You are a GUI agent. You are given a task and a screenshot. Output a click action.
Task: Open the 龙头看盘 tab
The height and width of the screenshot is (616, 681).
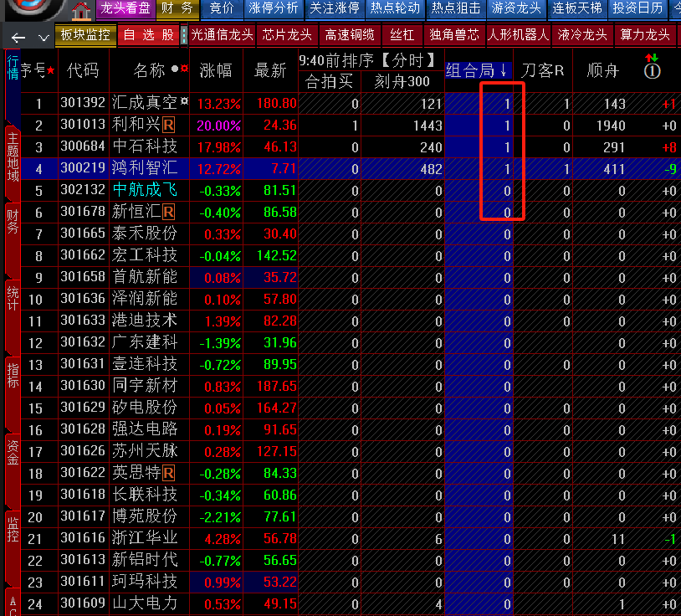click(125, 9)
